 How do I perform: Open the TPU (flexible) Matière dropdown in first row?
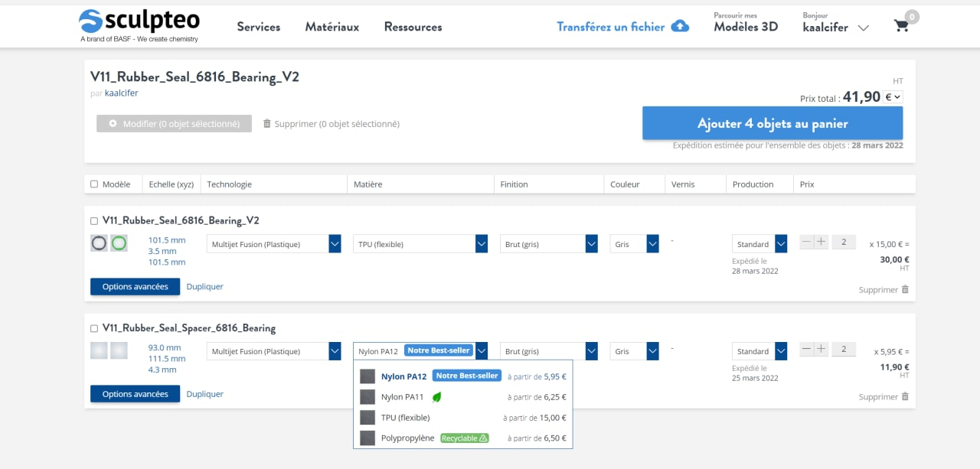pos(420,244)
